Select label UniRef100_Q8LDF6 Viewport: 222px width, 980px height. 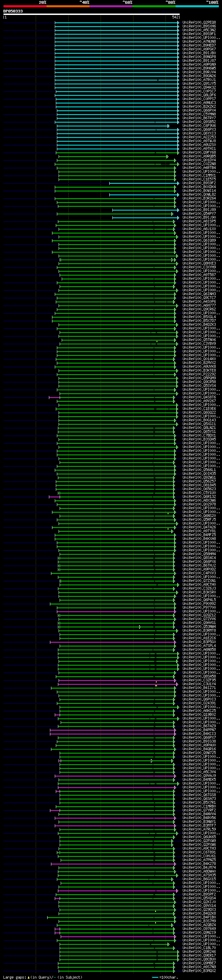[199, 95]
